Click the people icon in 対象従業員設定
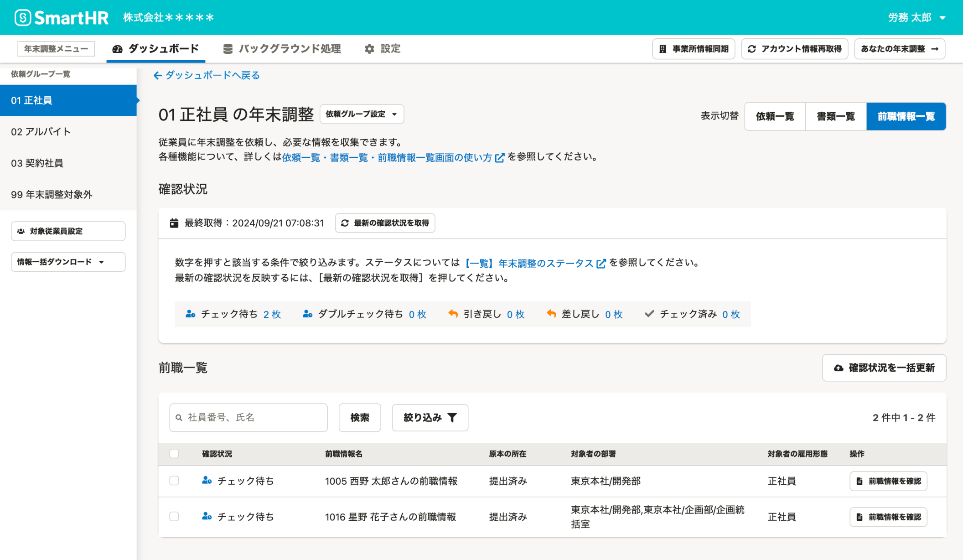This screenshot has height=560, width=963. click(x=21, y=231)
